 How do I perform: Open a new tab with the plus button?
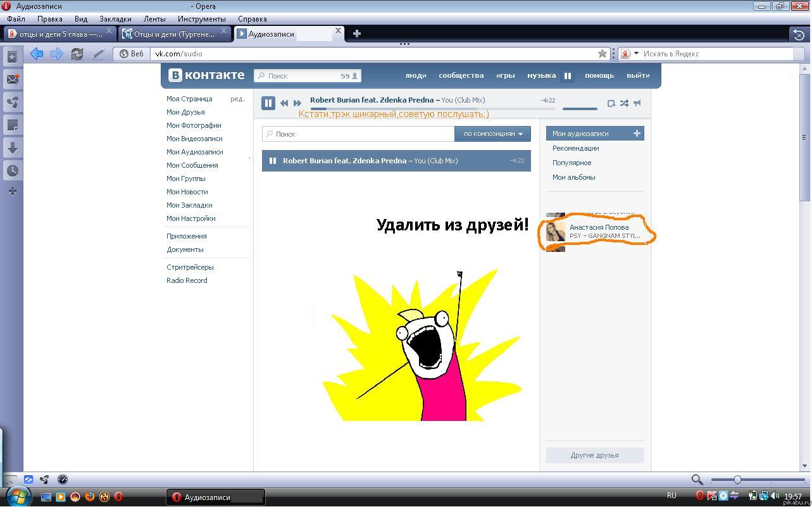(x=357, y=34)
